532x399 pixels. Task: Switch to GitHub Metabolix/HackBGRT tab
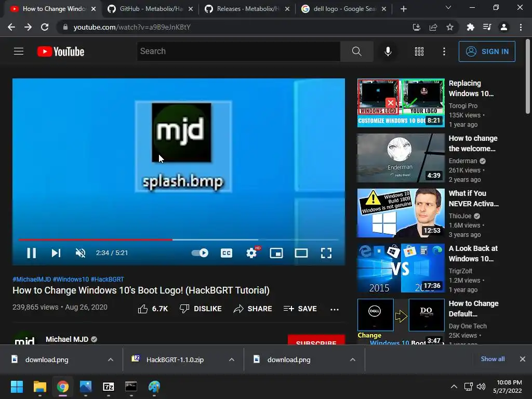150,9
